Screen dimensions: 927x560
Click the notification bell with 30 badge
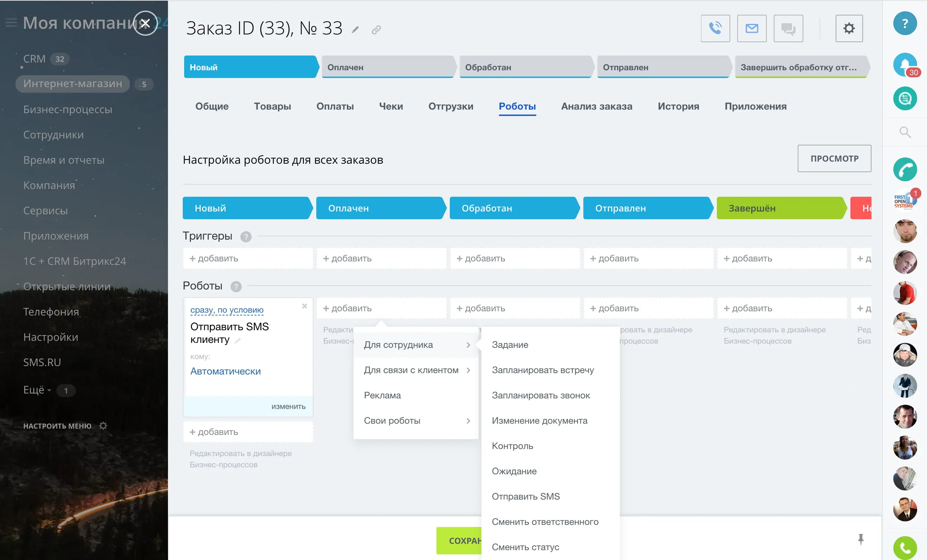click(905, 65)
